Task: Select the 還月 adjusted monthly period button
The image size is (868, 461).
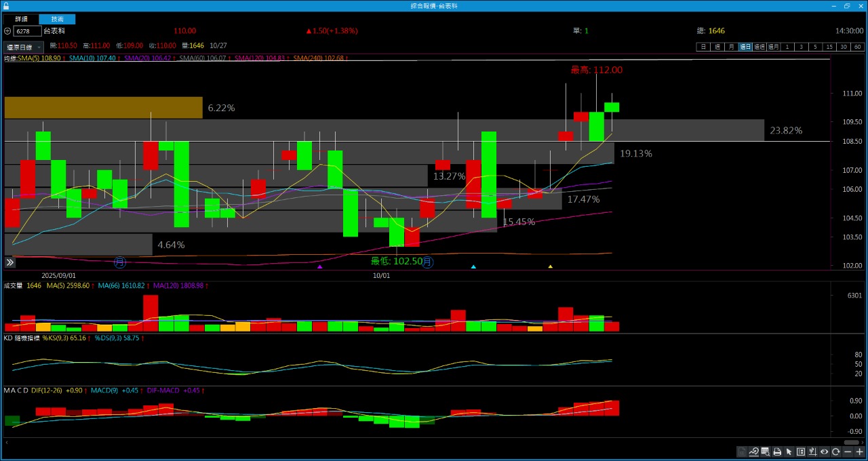Action: click(774, 47)
